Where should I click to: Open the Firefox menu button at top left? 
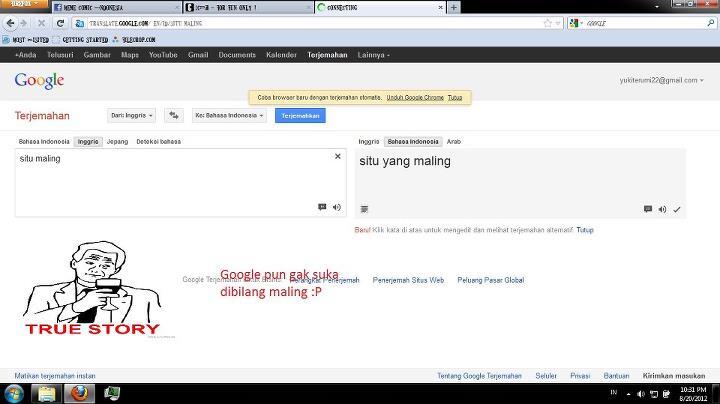[x=24, y=4]
